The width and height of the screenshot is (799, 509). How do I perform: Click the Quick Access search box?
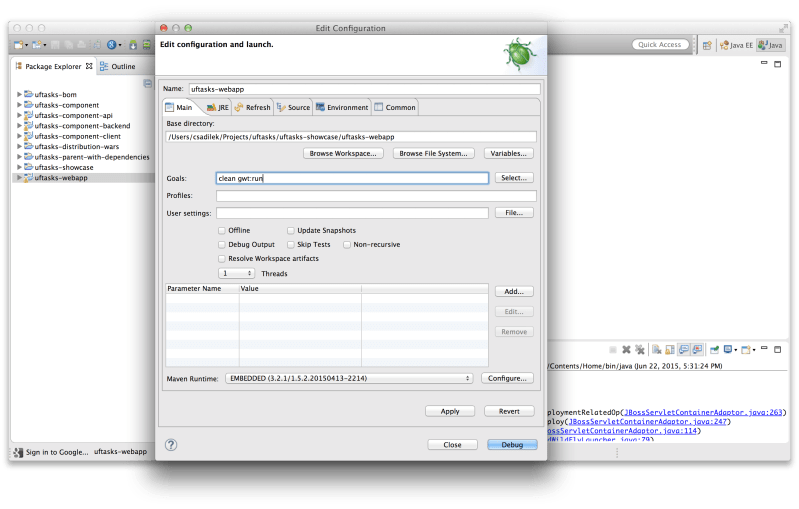pyautogui.click(x=660, y=45)
